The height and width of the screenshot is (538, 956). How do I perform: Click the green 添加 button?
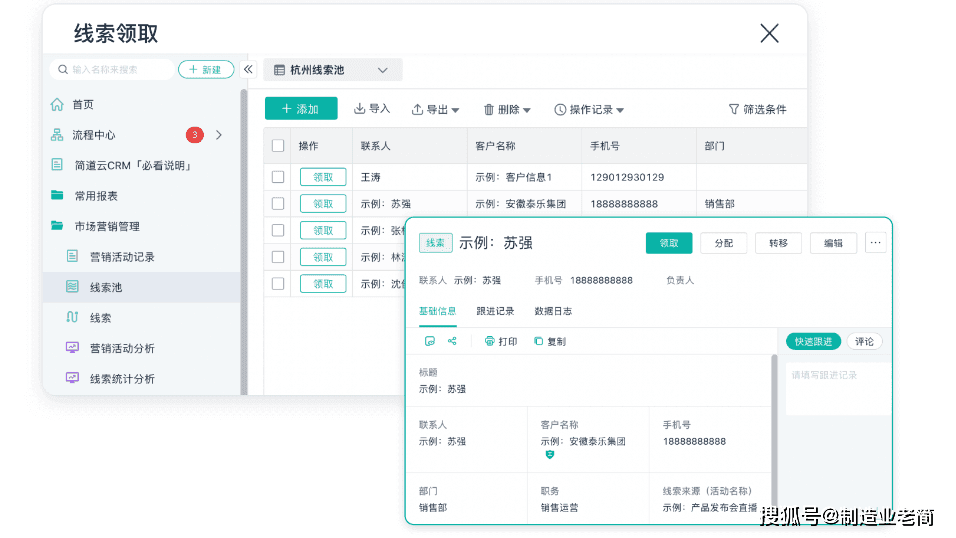coord(301,109)
